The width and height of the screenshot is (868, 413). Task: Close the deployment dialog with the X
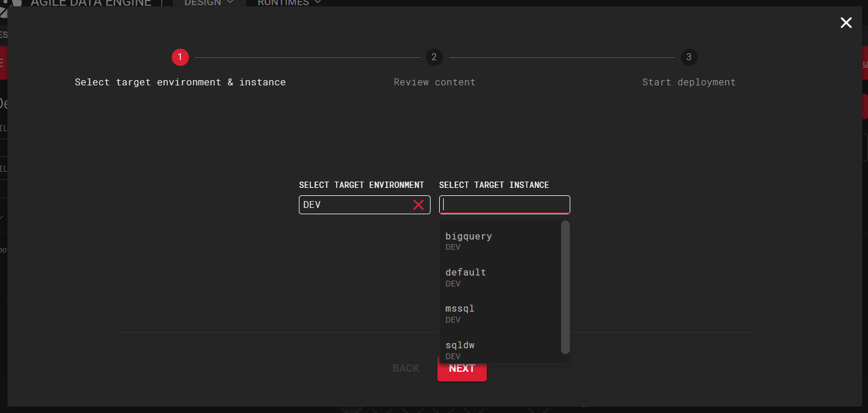846,23
